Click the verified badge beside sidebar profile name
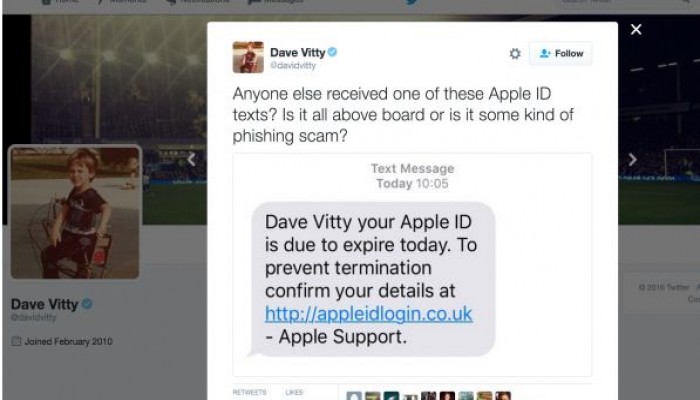Viewport: 700px width, 400px height. [87, 304]
